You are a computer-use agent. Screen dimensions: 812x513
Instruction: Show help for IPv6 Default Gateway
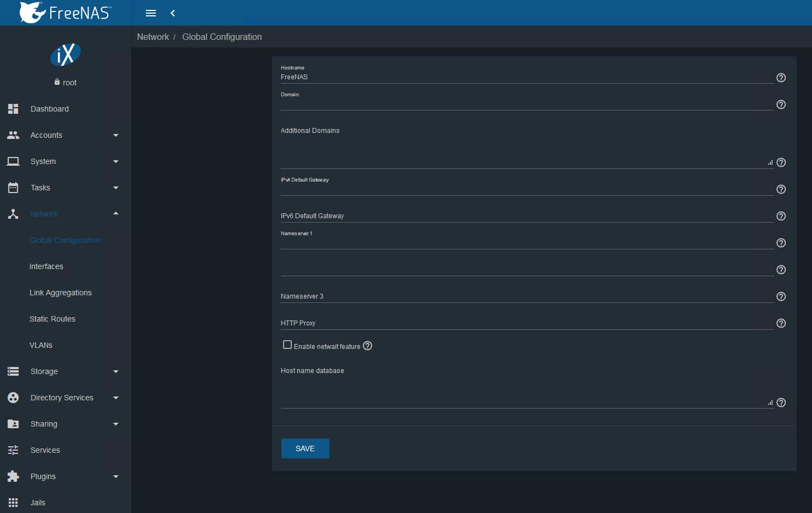click(x=781, y=216)
